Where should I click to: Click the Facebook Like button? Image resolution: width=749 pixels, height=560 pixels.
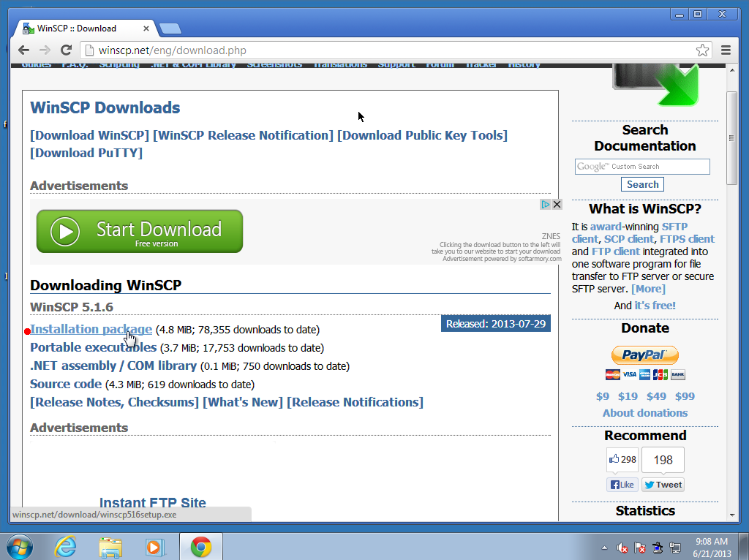(x=622, y=485)
